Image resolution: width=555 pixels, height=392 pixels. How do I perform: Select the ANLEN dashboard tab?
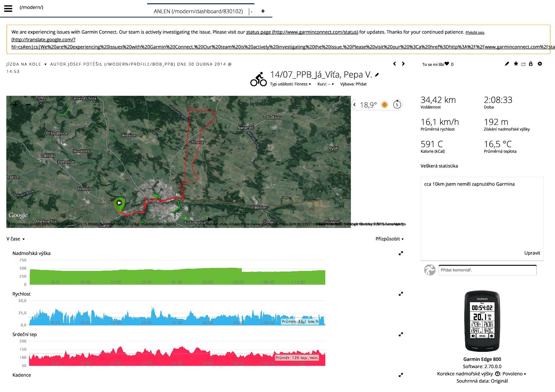(198, 11)
